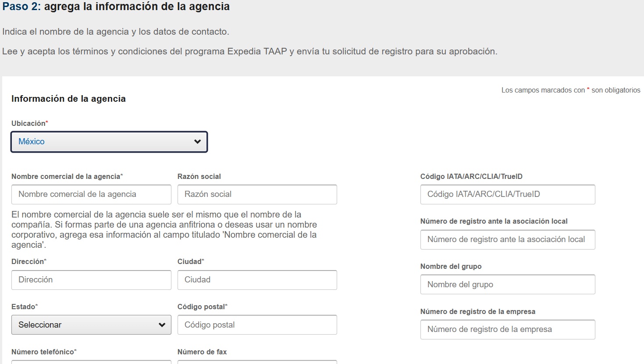Click the Ciudad input field
The image size is (644, 364).
click(x=257, y=280)
